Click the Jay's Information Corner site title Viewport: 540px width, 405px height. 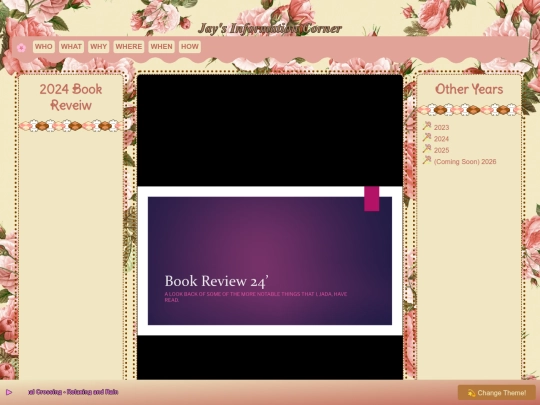pos(270,29)
